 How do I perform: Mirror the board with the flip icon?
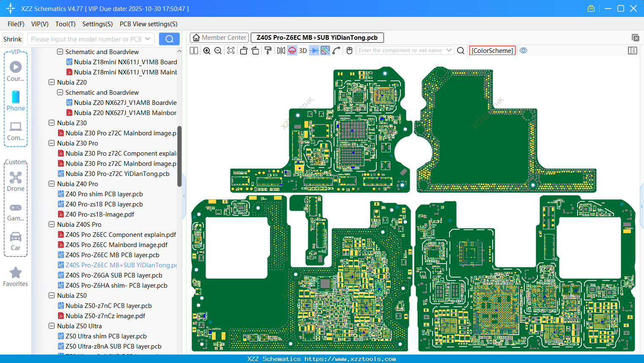281,51
